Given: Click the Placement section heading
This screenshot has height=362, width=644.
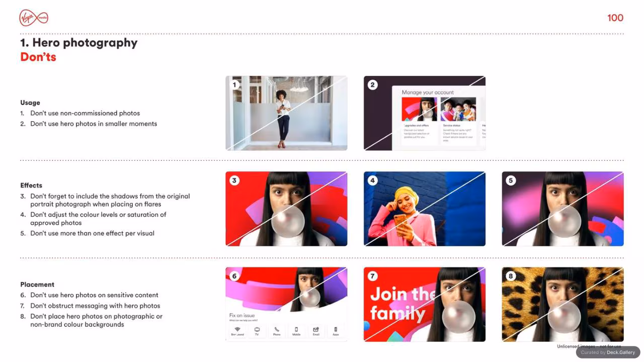Looking at the screenshot, I should pos(37,285).
